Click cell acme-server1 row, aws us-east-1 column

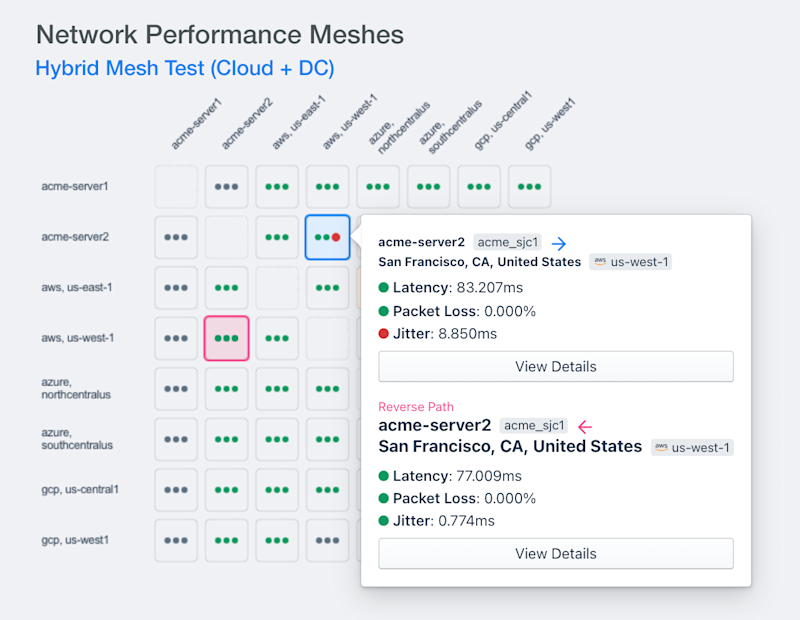pyautogui.click(x=277, y=187)
